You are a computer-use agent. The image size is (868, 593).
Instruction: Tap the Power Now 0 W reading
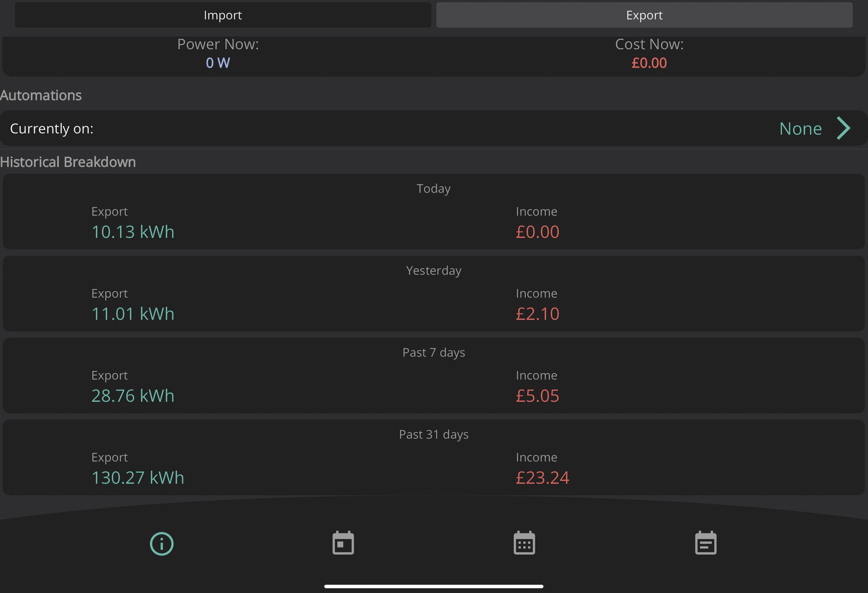218,63
